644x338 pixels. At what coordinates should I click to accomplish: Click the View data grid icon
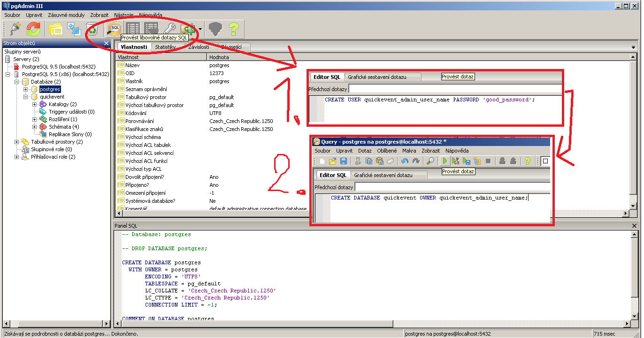point(133,29)
